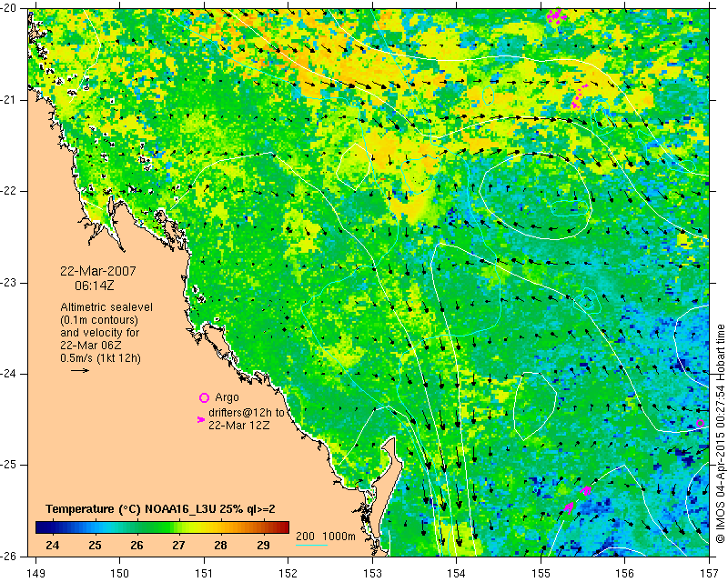
Task: Click the '157' longitude axis label
Action: coord(710,574)
